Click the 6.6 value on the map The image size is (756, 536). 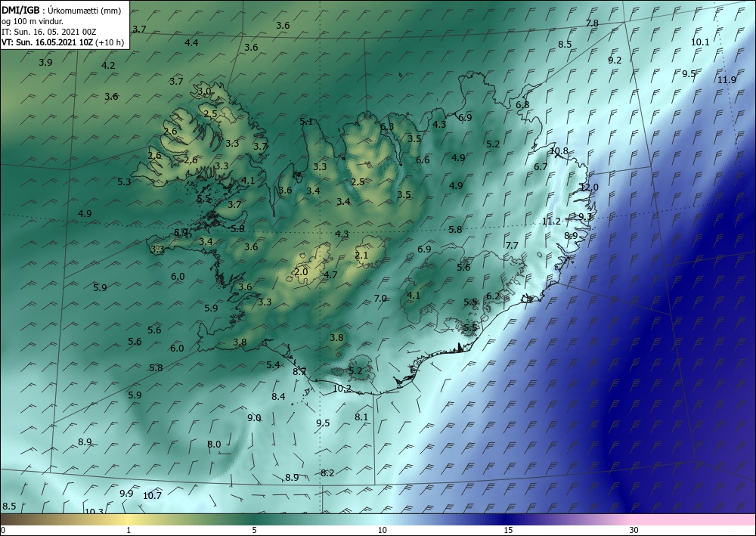pyautogui.click(x=423, y=160)
